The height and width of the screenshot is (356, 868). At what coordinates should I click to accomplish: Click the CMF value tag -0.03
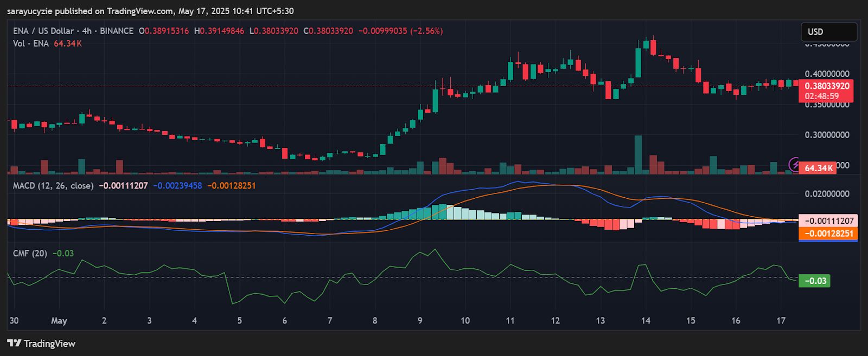click(814, 281)
